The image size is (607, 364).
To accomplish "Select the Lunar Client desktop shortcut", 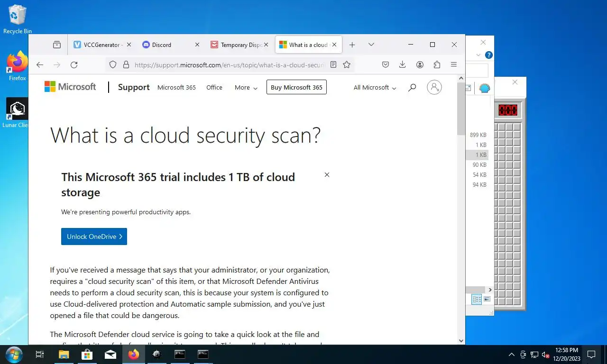I will [x=17, y=113].
